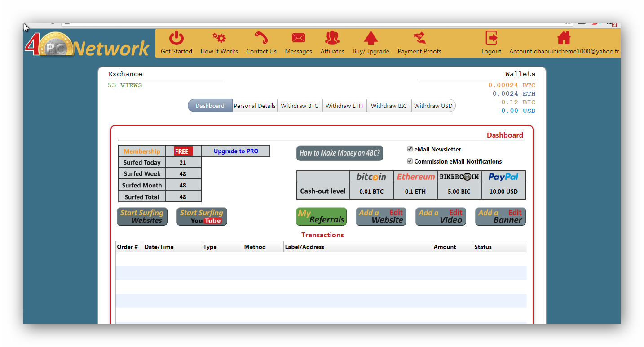Viewport: 644px width, 347px height.
Task: Click the Bikercoin logo in cash-out table
Action: click(459, 177)
